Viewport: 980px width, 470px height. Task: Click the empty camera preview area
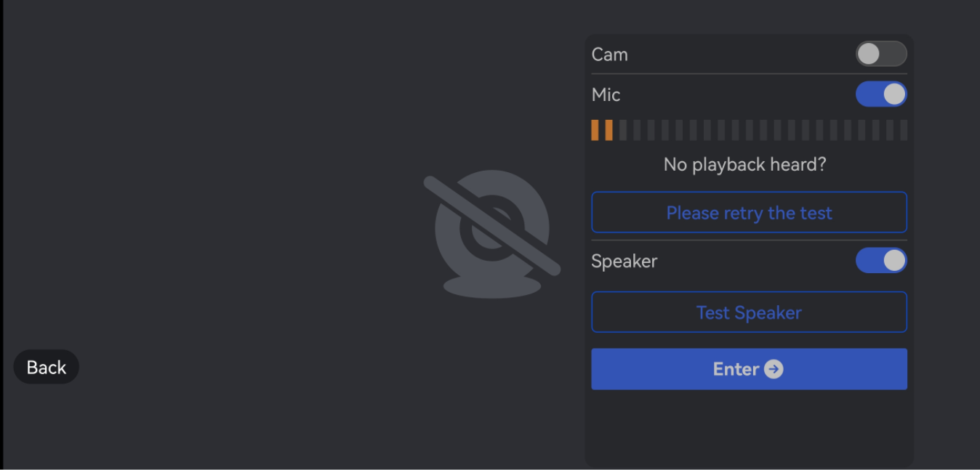pos(218,182)
